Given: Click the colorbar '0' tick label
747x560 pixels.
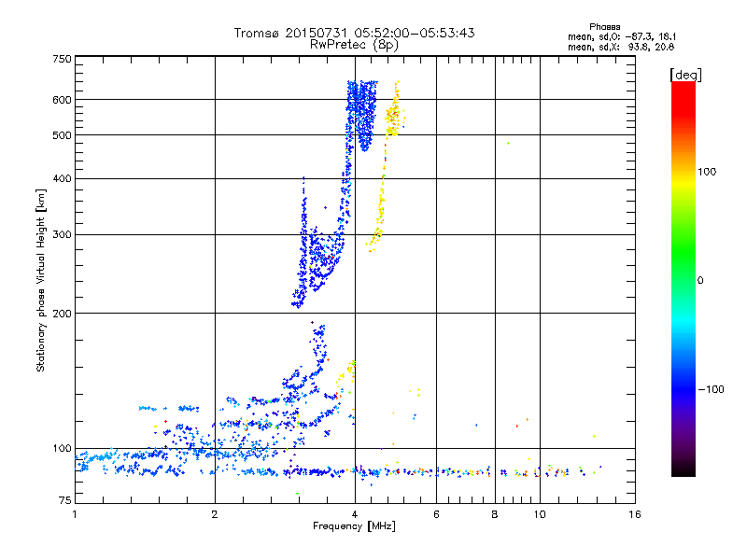Looking at the screenshot, I should [700, 281].
